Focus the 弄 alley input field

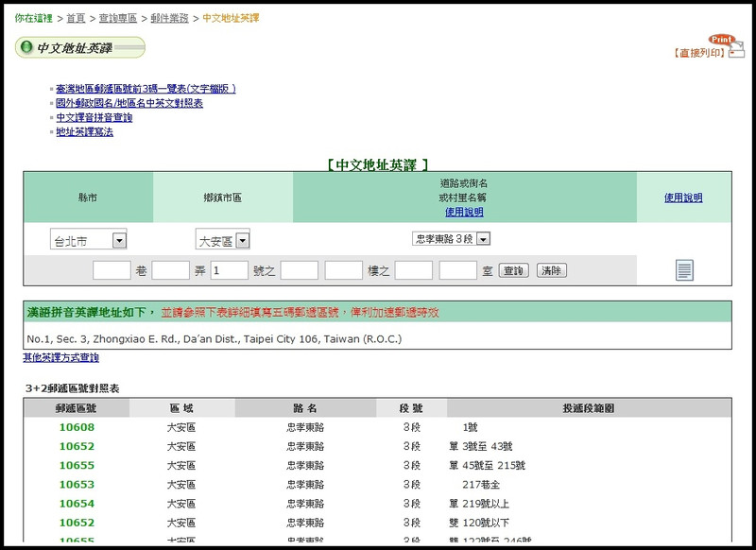point(171,270)
